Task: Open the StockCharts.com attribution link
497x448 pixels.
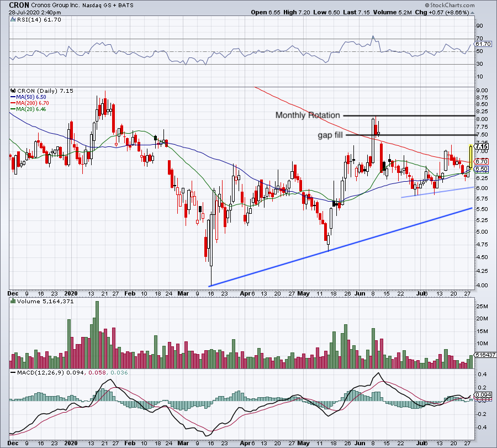Action: point(452,5)
